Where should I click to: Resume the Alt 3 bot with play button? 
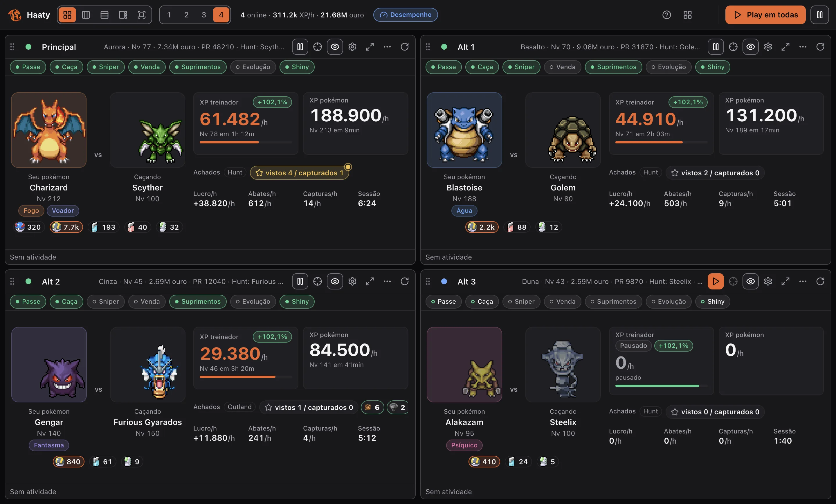coord(716,281)
